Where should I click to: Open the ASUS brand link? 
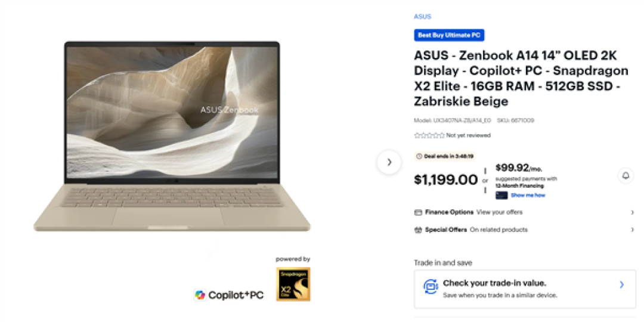(x=423, y=17)
